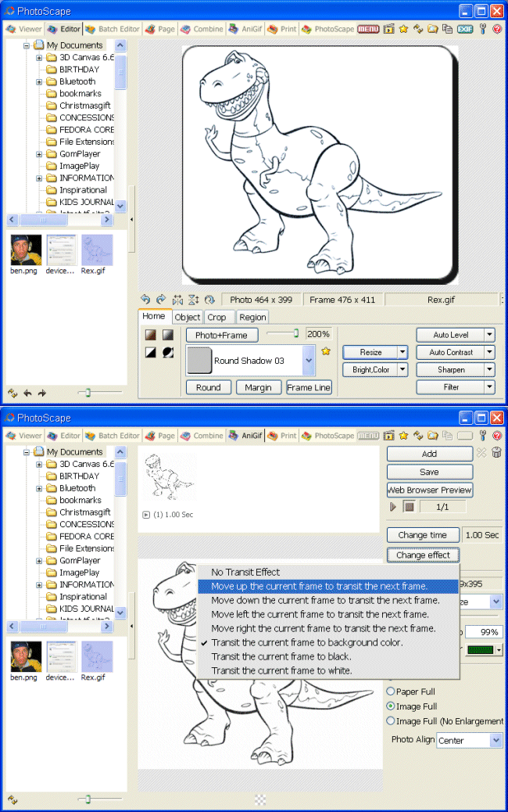
Task: Click wrench settings icon in Editor window toolbar
Action: pos(483,29)
